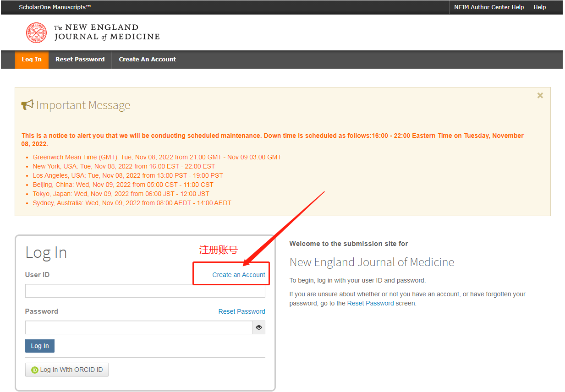Focus the User ID input field
This screenshot has width=565, height=392.
pyautogui.click(x=145, y=291)
